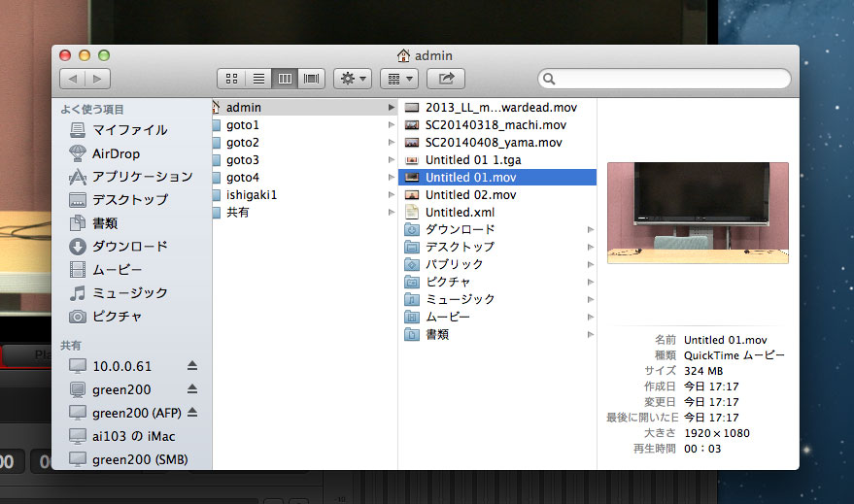The width and height of the screenshot is (854, 504).
Task: Select Untitled.xml file
Action: [497, 213]
